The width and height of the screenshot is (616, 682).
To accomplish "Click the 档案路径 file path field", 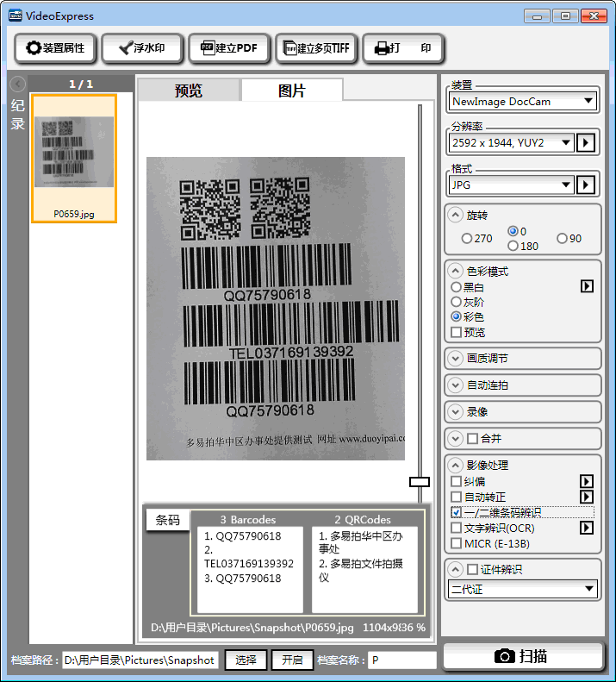I will [140, 660].
